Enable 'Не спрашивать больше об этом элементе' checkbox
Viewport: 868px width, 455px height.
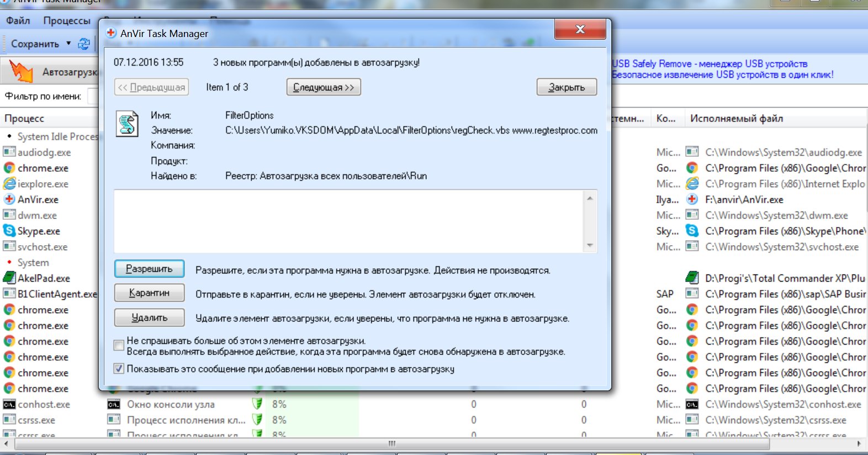[119, 346]
